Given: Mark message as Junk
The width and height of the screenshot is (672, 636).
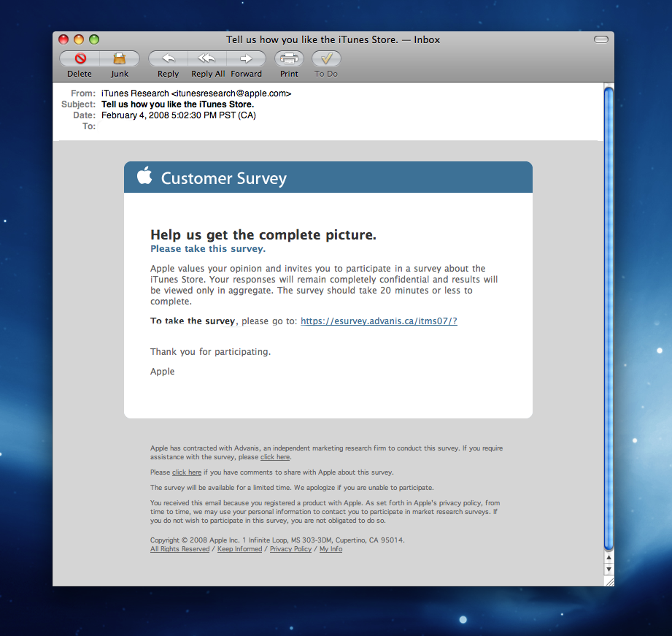Looking at the screenshot, I should coord(120,58).
